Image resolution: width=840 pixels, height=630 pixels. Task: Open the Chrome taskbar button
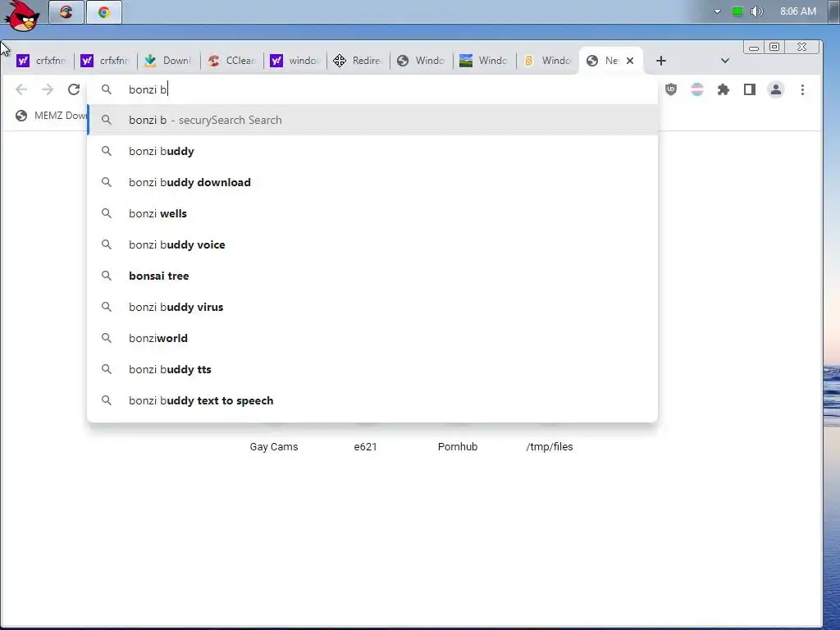click(x=104, y=11)
